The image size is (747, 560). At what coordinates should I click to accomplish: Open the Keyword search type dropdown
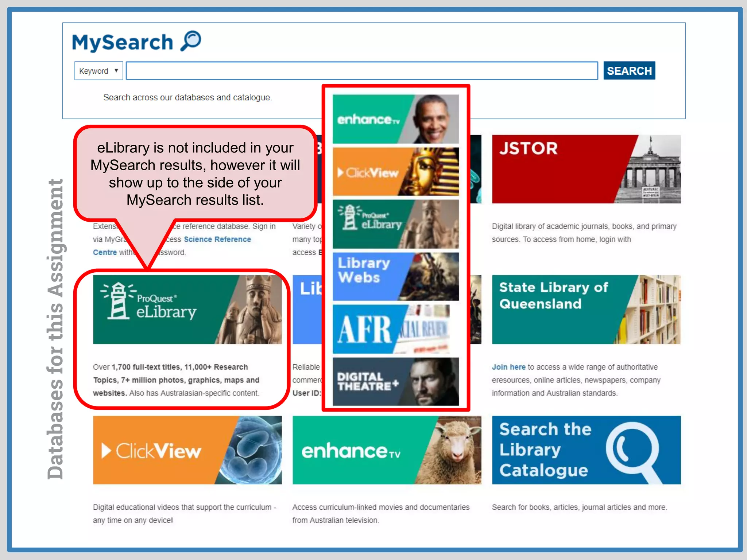(x=98, y=71)
